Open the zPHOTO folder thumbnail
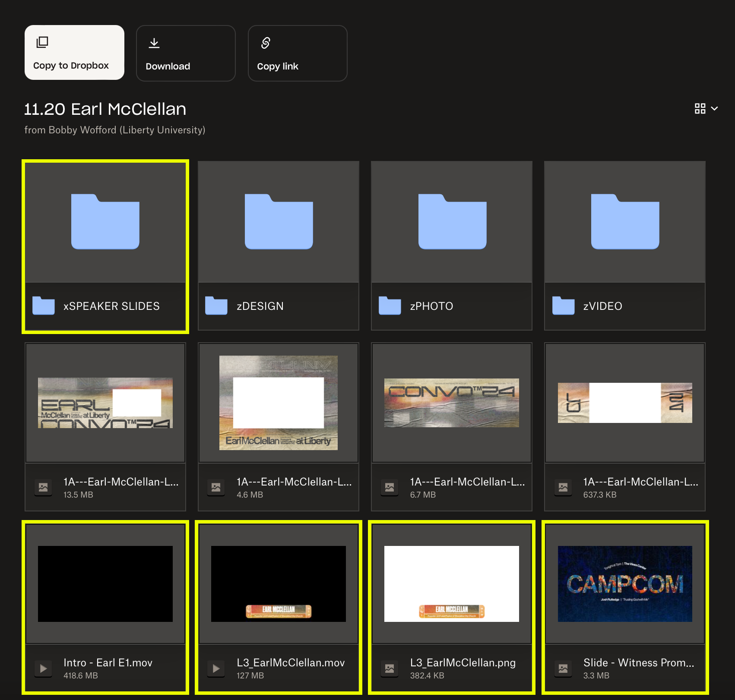This screenshot has height=700, width=735. click(x=452, y=222)
